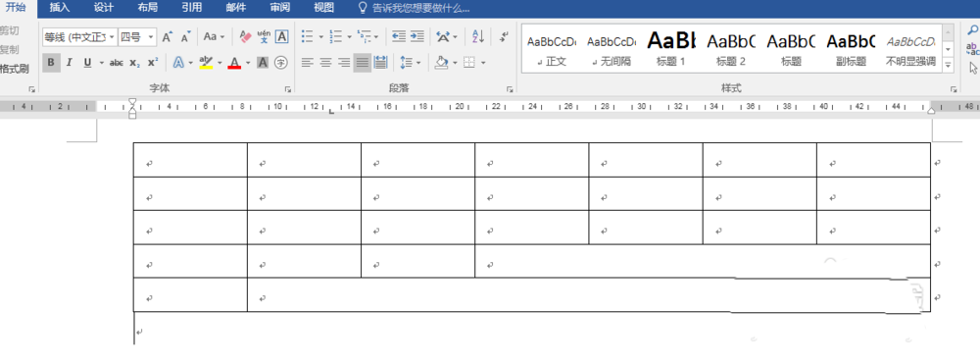The width and height of the screenshot is (980, 363).
Task: Switch to the 审阅 tab
Action: (x=279, y=8)
